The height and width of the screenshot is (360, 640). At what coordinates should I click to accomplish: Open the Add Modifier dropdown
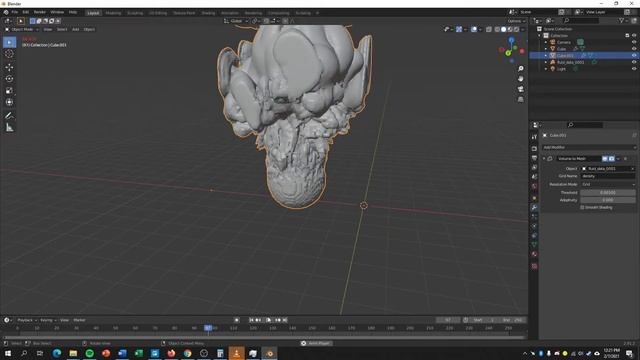pos(589,147)
